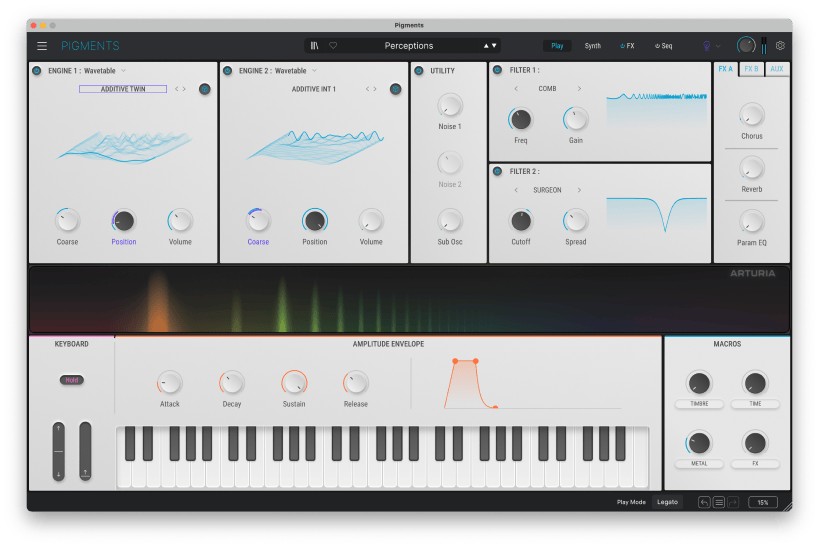Click the Cutoff knob of Filter 2
Viewport: 819px width, 547px height.
[x=521, y=221]
